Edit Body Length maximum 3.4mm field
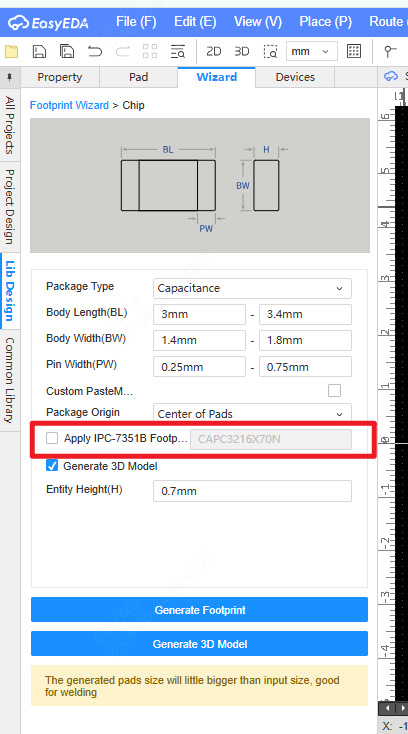408x734 pixels. pyautogui.click(x=305, y=315)
